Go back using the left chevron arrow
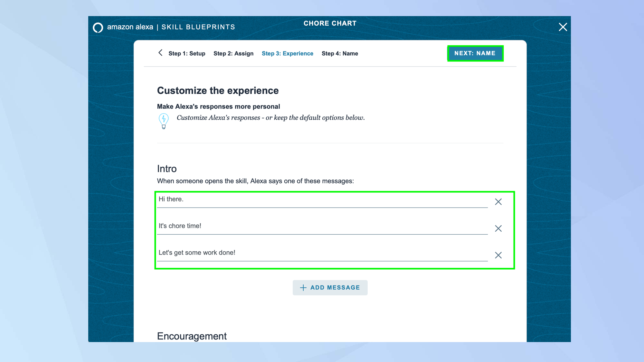 160,53
